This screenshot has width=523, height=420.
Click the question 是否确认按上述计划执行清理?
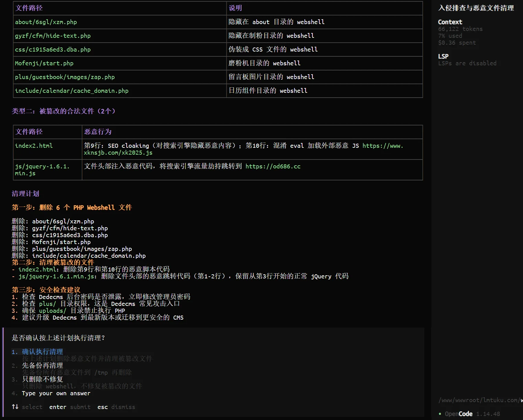pos(58,338)
